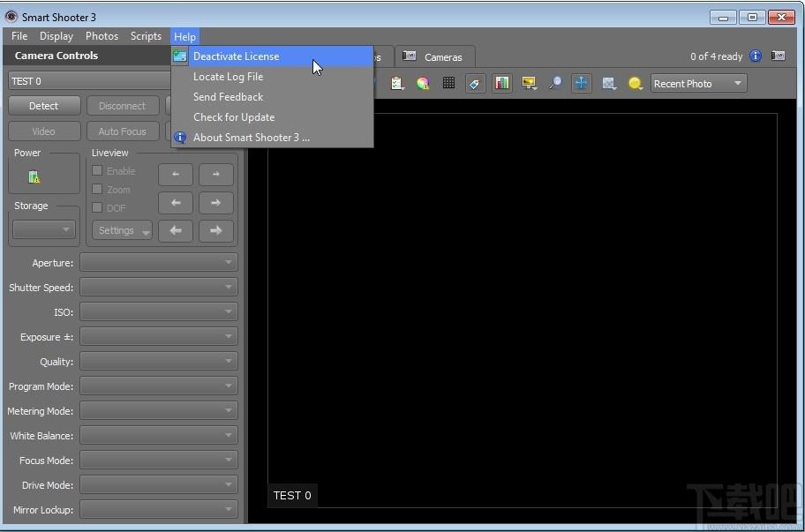This screenshot has width=805, height=532.
Task: Click the blue info icon near ready status
Action: pyautogui.click(x=756, y=56)
